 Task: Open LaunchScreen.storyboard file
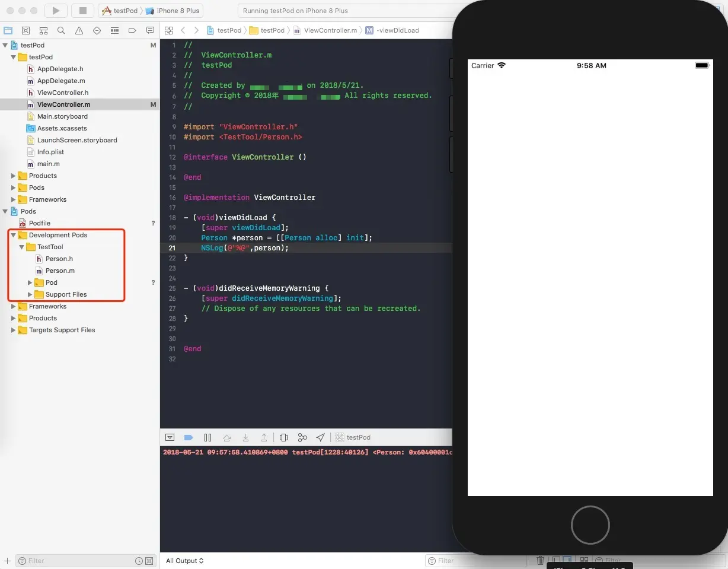(x=72, y=140)
